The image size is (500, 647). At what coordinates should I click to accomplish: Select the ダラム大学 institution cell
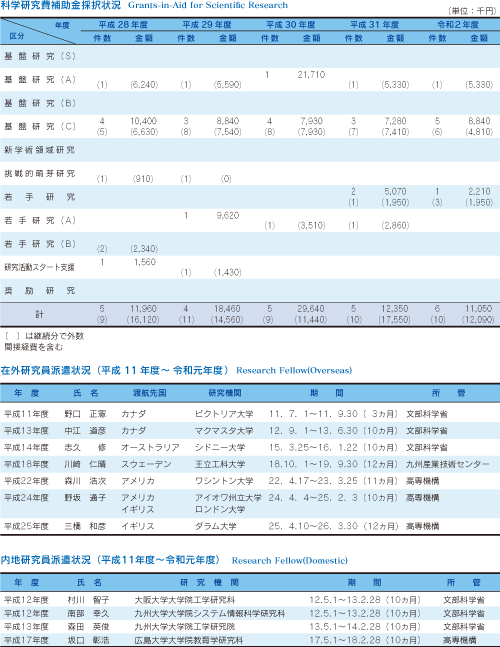216,526
